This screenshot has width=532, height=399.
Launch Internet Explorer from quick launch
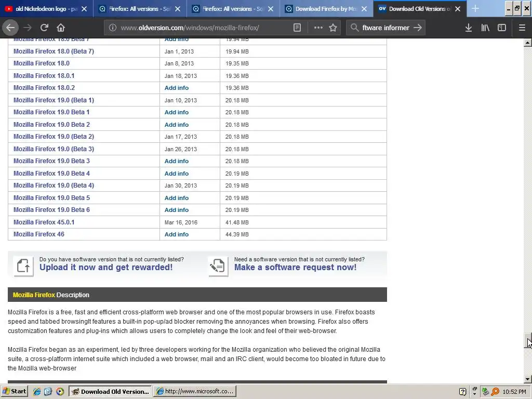pyautogui.click(x=37, y=392)
